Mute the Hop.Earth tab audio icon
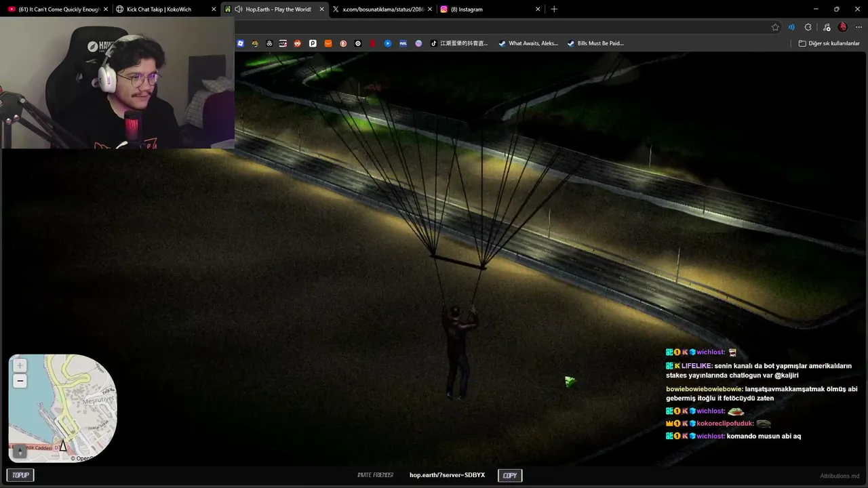The image size is (868, 488). pos(239,9)
